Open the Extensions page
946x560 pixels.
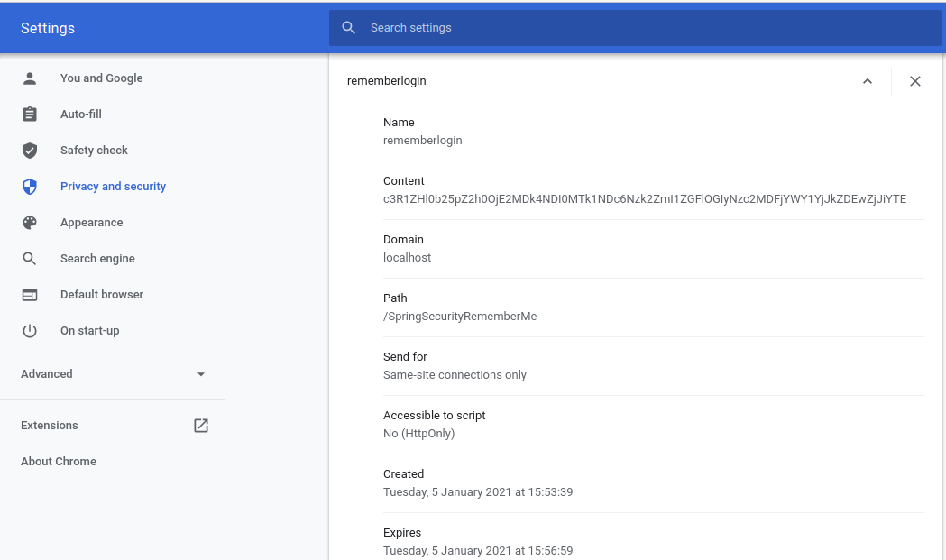(x=50, y=426)
